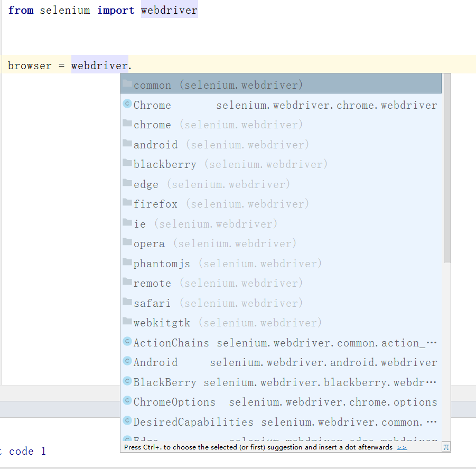
Task: Click the folder icon beside ie
Action: pos(127,222)
